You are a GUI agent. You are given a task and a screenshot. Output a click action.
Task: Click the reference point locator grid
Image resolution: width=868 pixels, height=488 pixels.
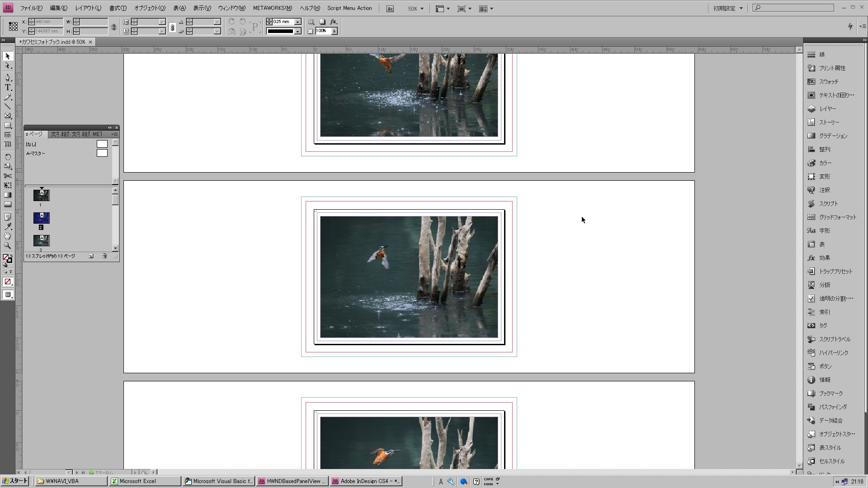click(x=13, y=26)
